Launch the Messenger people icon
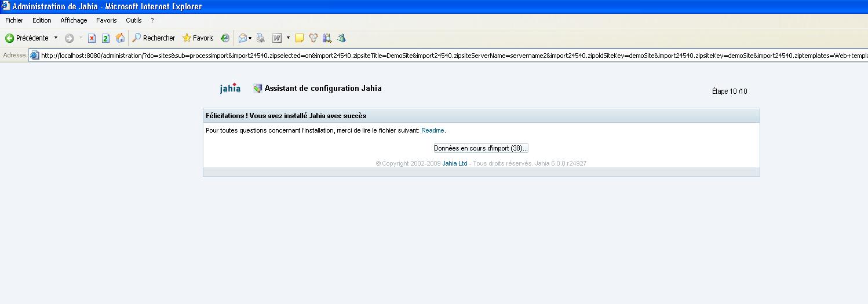The width and height of the screenshot is (868, 304). pyautogui.click(x=341, y=38)
